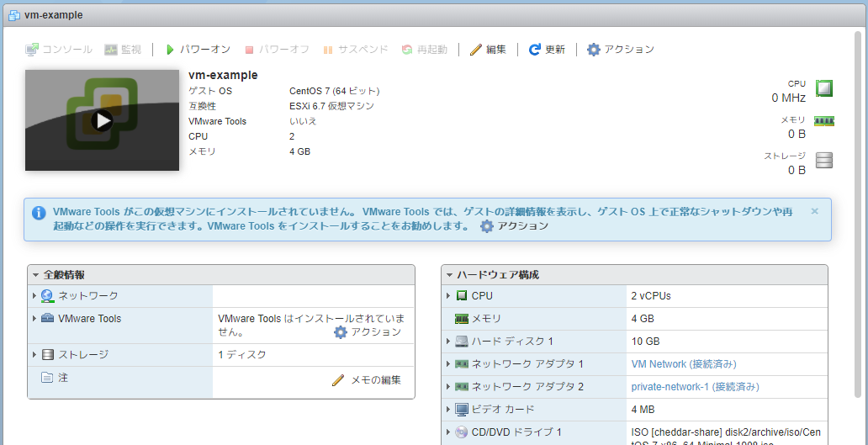Viewport: 868px width, 445px height.
Task: Open the private-network-1 (接続済み) link
Action: tap(695, 386)
